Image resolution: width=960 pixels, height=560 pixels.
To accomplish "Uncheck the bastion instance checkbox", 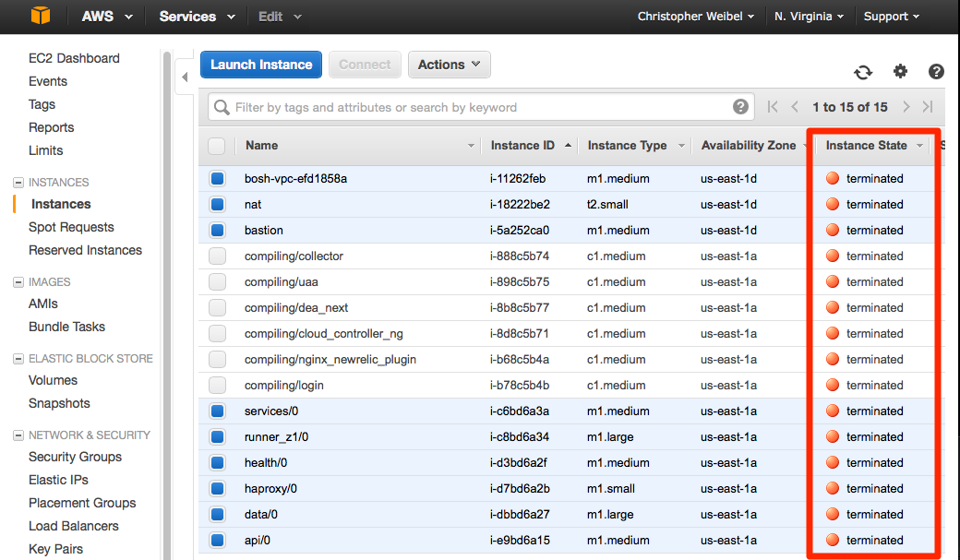I will click(x=217, y=230).
